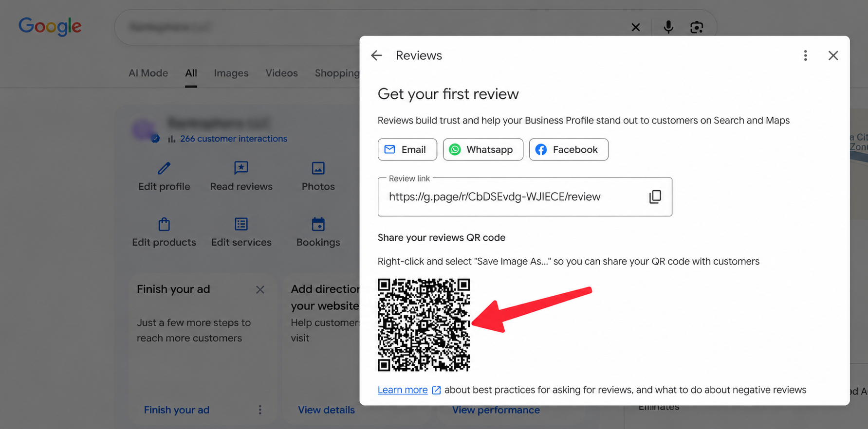Switch to Images tab
The height and width of the screenshot is (429, 868).
pyautogui.click(x=231, y=73)
